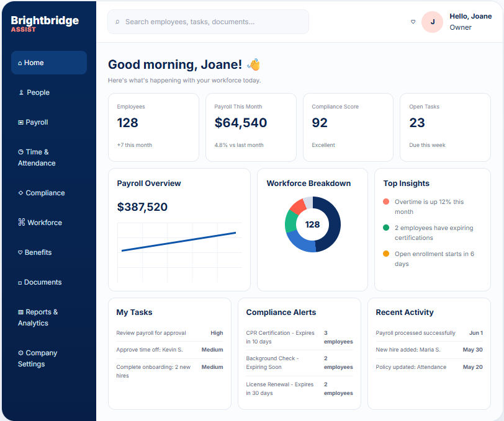This screenshot has width=504, height=421.
Task: Click the heart icon beside user avatar
Action: [x=413, y=22]
